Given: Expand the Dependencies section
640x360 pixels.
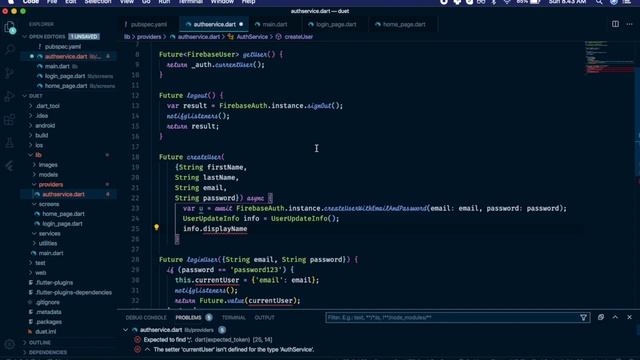Looking at the screenshot, I should pos(48,352).
